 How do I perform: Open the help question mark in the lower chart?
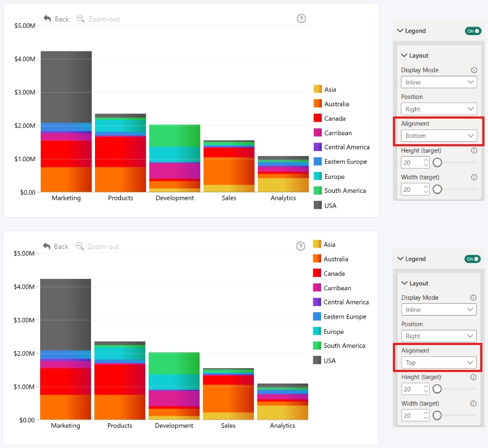coord(301,246)
